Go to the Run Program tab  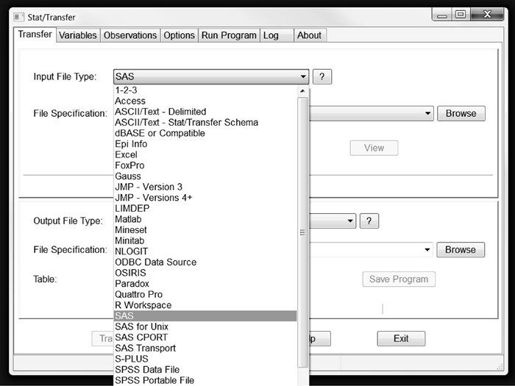(x=229, y=35)
